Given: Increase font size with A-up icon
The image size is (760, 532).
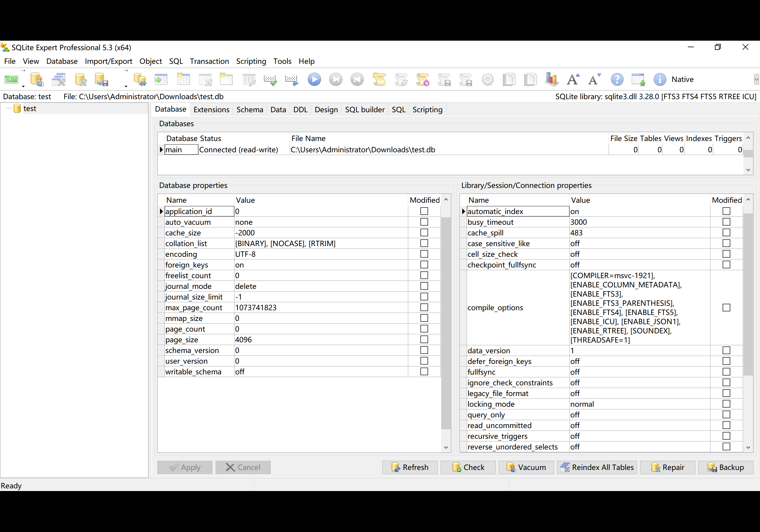Looking at the screenshot, I should 573,80.
